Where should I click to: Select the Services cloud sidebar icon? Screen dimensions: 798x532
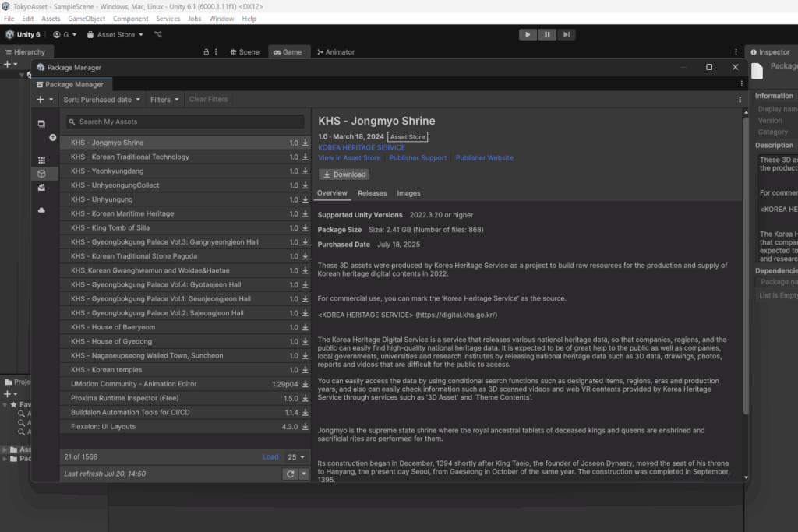coord(42,210)
